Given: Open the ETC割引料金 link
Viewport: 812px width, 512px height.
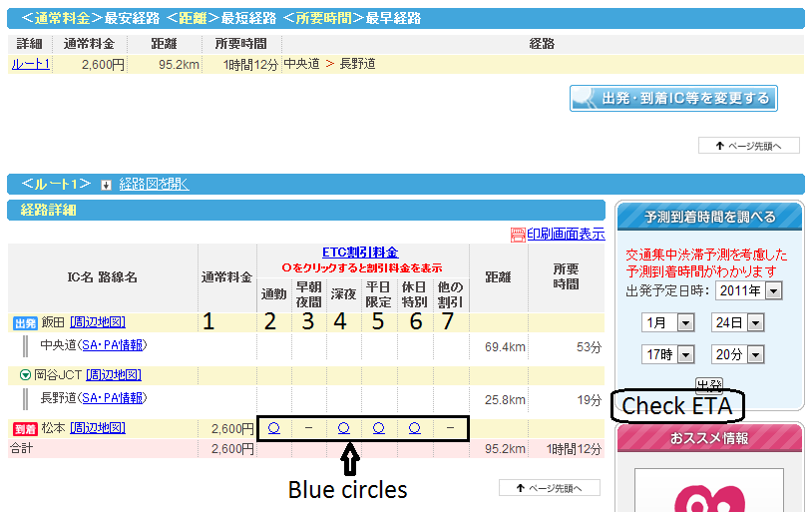Looking at the screenshot, I should point(360,253).
